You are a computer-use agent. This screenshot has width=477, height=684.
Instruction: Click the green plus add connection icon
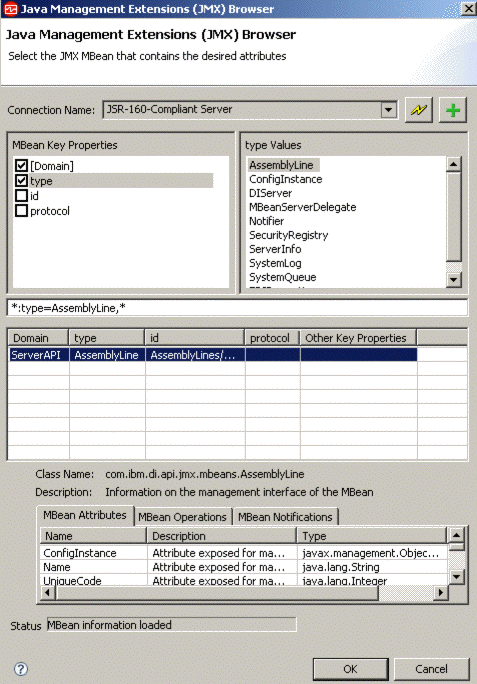[x=453, y=109]
